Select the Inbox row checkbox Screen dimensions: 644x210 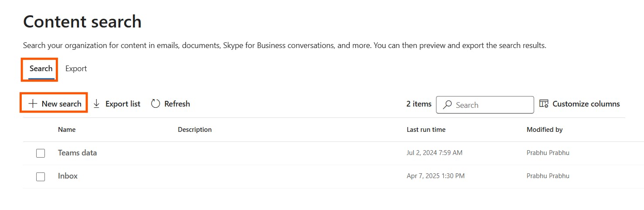(41, 177)
